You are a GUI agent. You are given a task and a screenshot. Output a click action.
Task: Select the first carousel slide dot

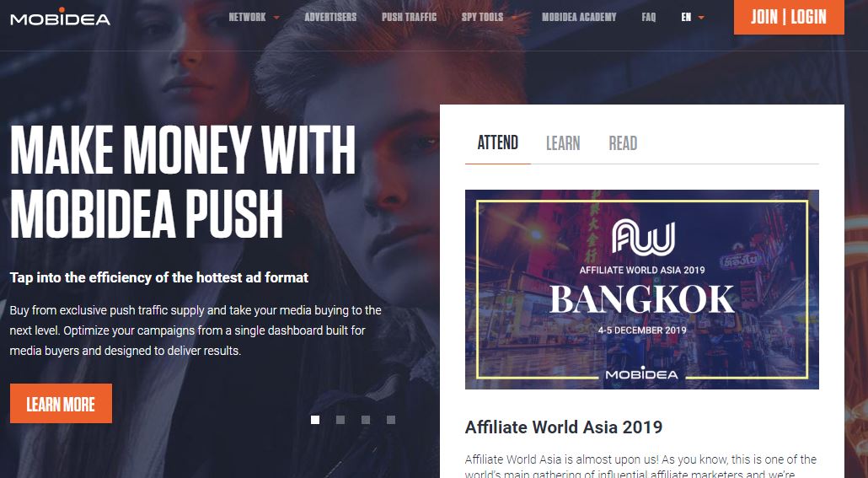(x=315, y=420)
